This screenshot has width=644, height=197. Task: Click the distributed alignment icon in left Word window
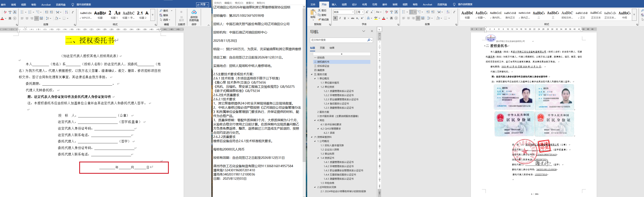coord(41,18)
